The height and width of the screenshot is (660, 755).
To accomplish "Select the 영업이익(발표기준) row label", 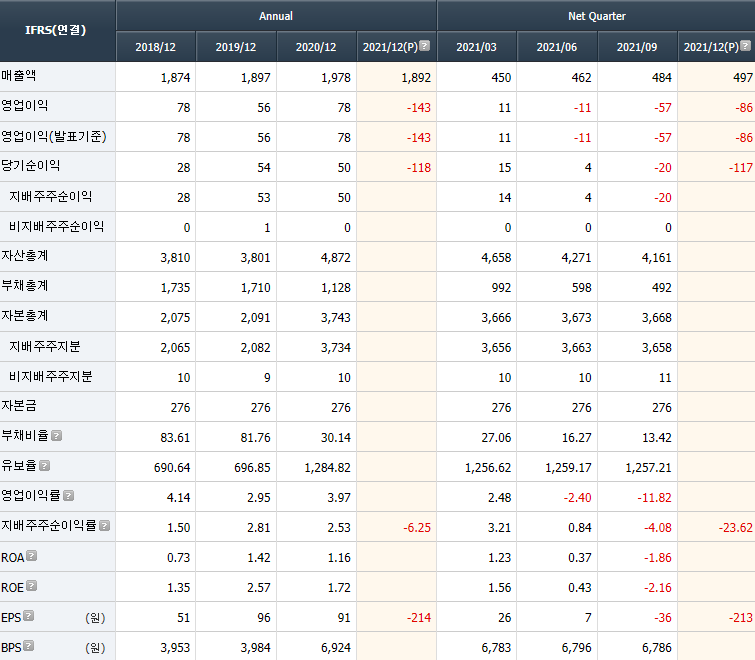I will coord(53,136).
